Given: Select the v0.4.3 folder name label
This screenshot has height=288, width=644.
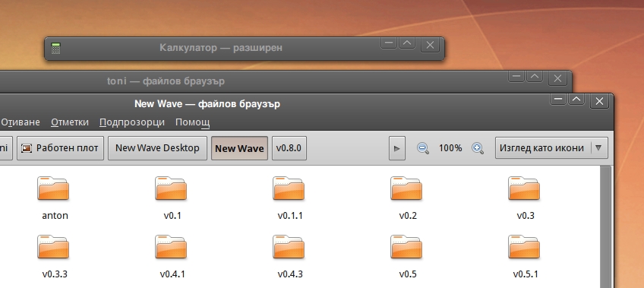Looking at the screenshot, I should point(290,274).
